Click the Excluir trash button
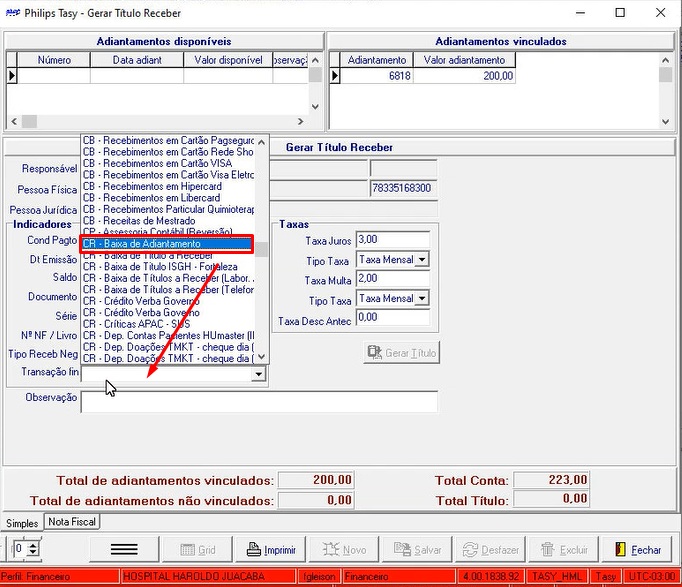This screenshot has height=587, width=682. coord(564,550)
